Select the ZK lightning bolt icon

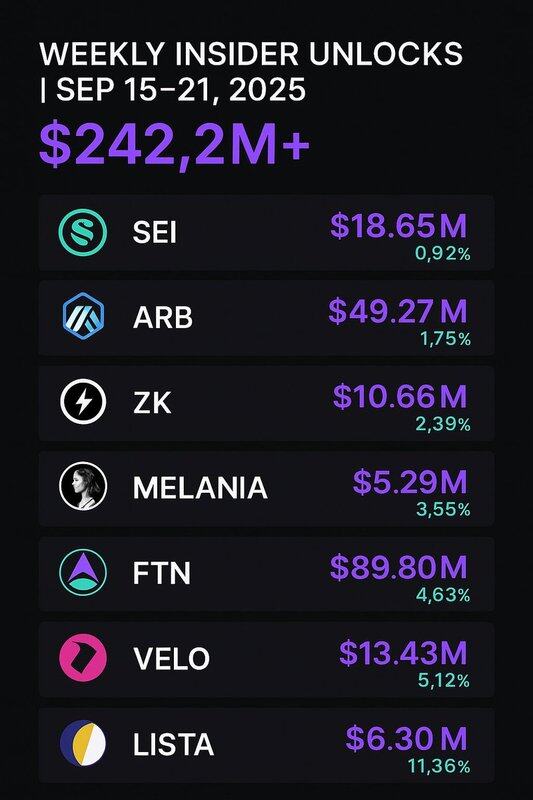tap(83, 402)
